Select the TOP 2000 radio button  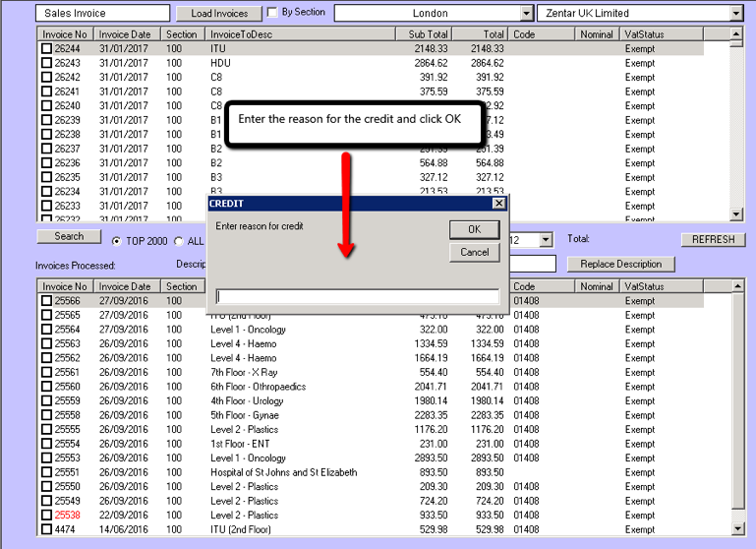[x=117, y=241]
